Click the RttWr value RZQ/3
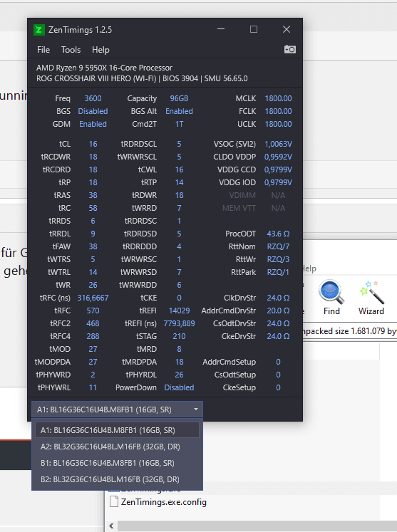The width and height of the screenshot is (397, 532). [x=278, y=259]
